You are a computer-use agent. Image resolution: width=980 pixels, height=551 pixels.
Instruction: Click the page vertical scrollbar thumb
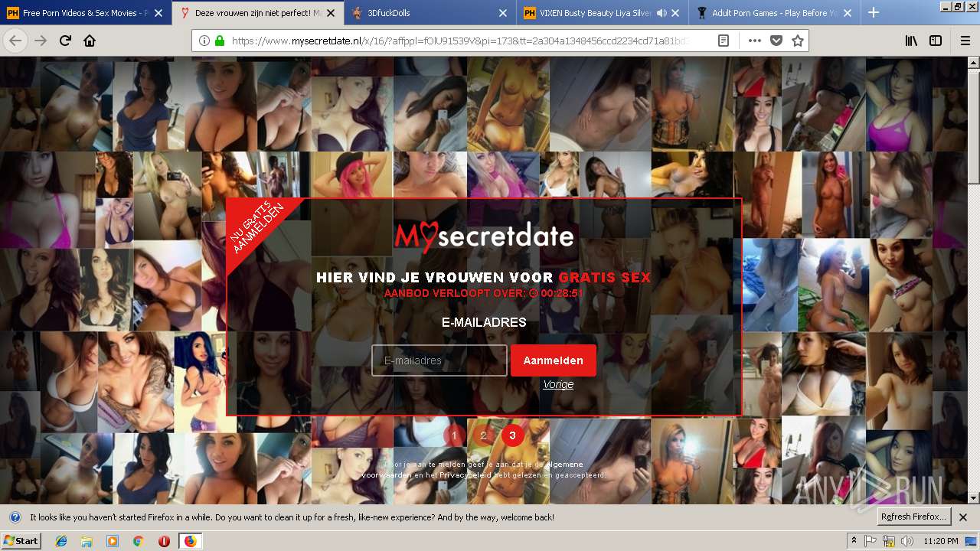973,126
